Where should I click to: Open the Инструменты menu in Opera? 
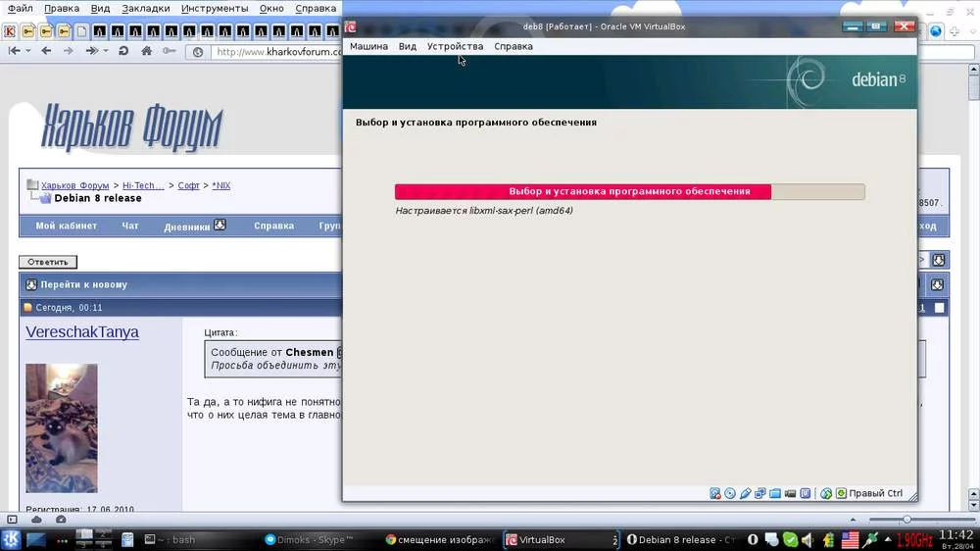[215, 9]
